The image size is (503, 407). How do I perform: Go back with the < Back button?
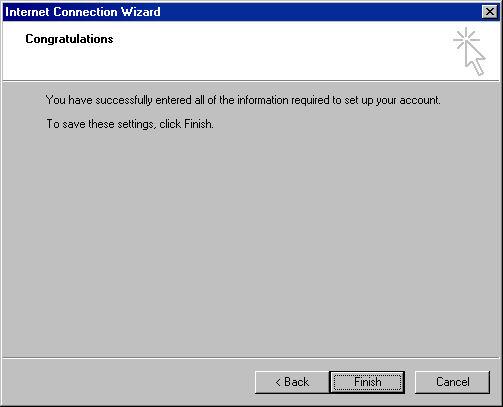pyautogui.click(x=292, y=382)
